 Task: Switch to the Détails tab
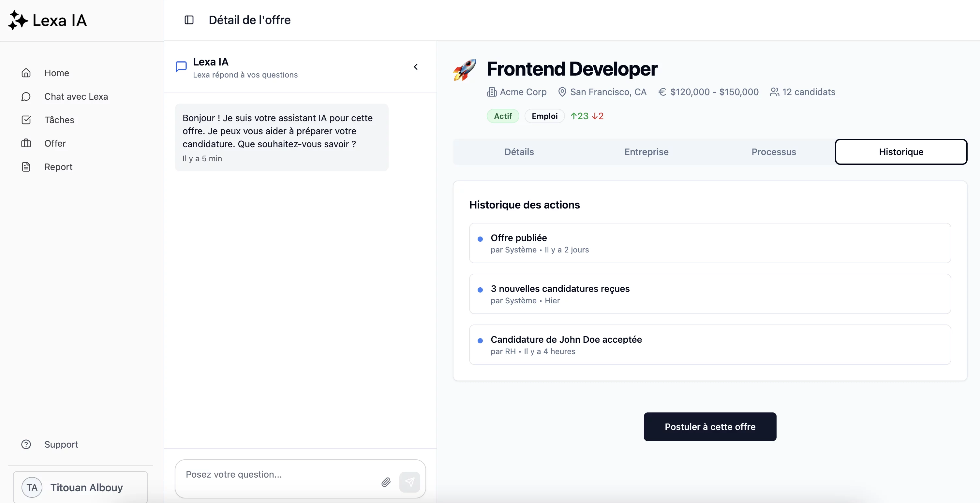click(x=519, y=152)
